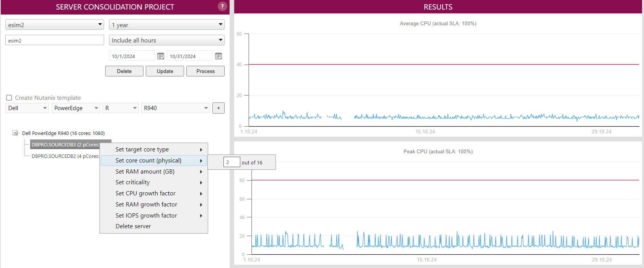Image resolution: width=644 pixels, height=268 pixels.
Task: Click the plus button to add server
Action: [218, 108]
